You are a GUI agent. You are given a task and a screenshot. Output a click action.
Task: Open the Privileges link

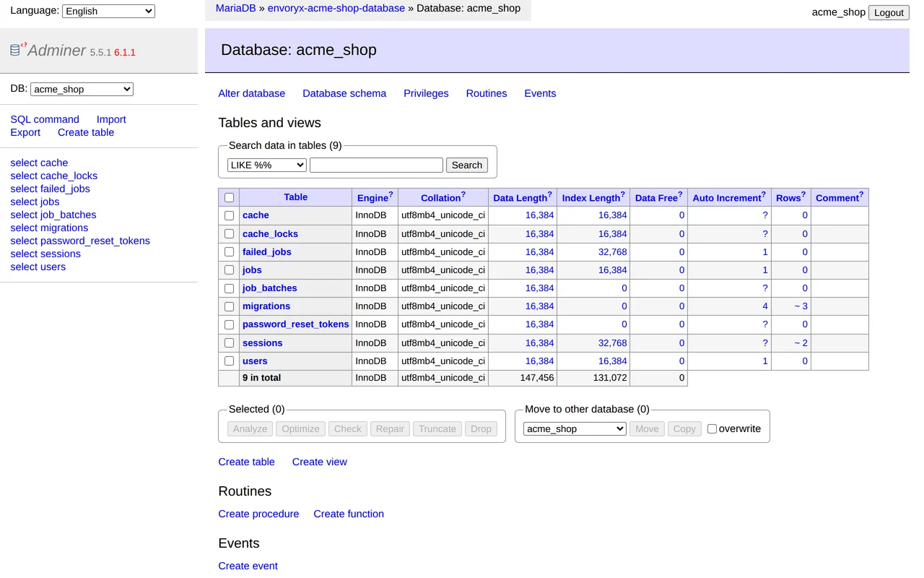pos(426,93)
